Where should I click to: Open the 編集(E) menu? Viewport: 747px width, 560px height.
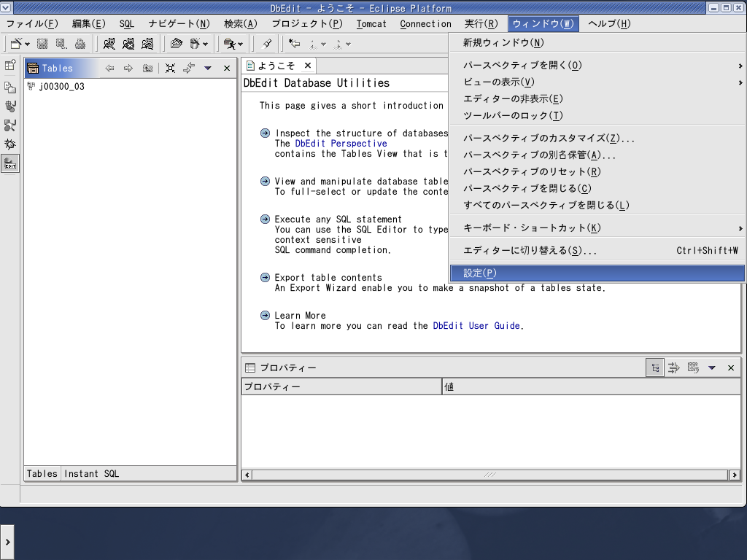coord(88,24)
